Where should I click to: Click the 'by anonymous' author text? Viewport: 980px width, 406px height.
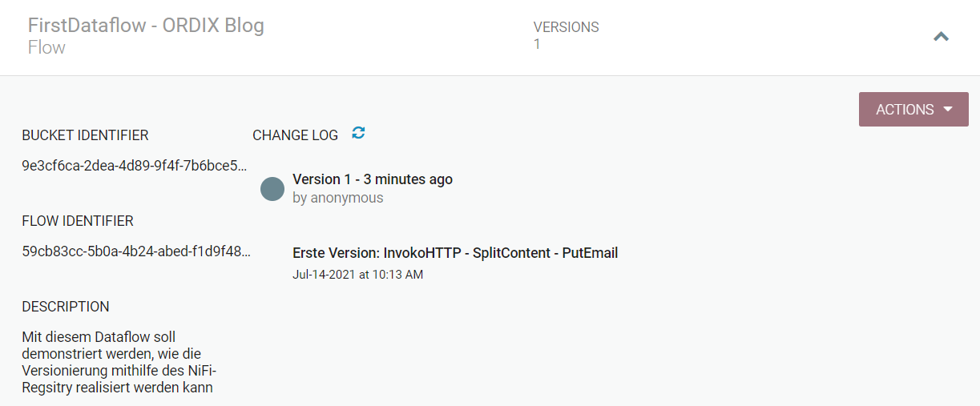[338, 198]
